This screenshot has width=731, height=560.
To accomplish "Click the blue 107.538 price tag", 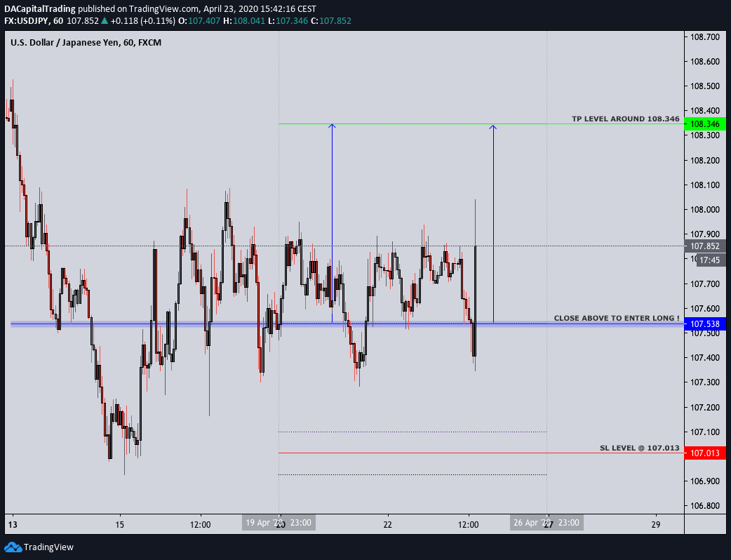I will [705, 324].
